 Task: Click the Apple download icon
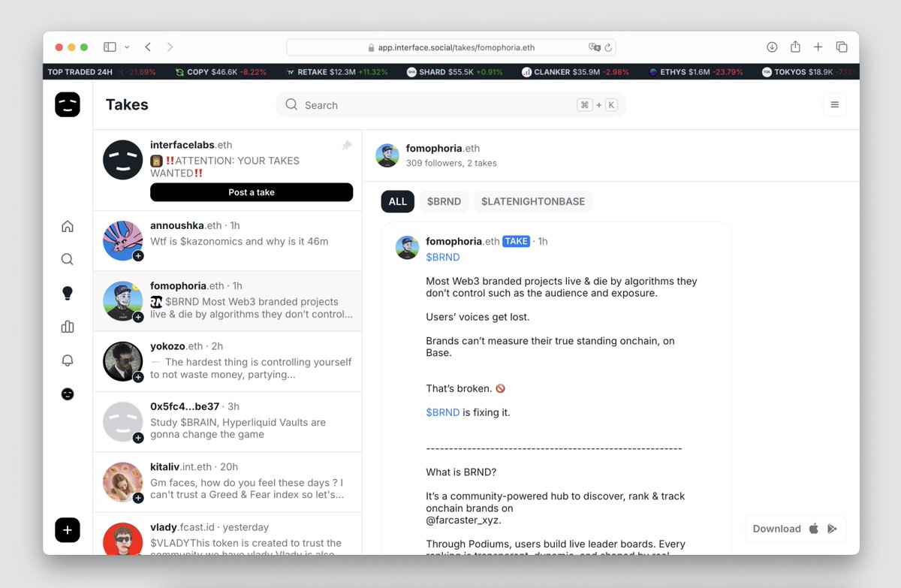tap(814, 529)
